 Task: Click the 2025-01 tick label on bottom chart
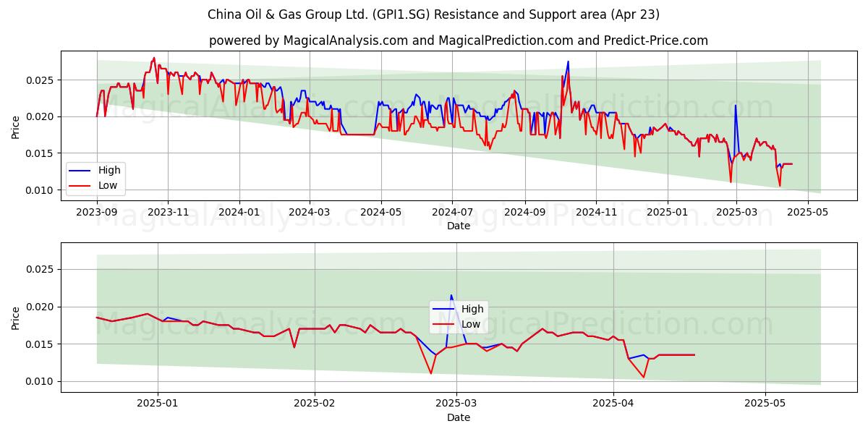[158, 404]
